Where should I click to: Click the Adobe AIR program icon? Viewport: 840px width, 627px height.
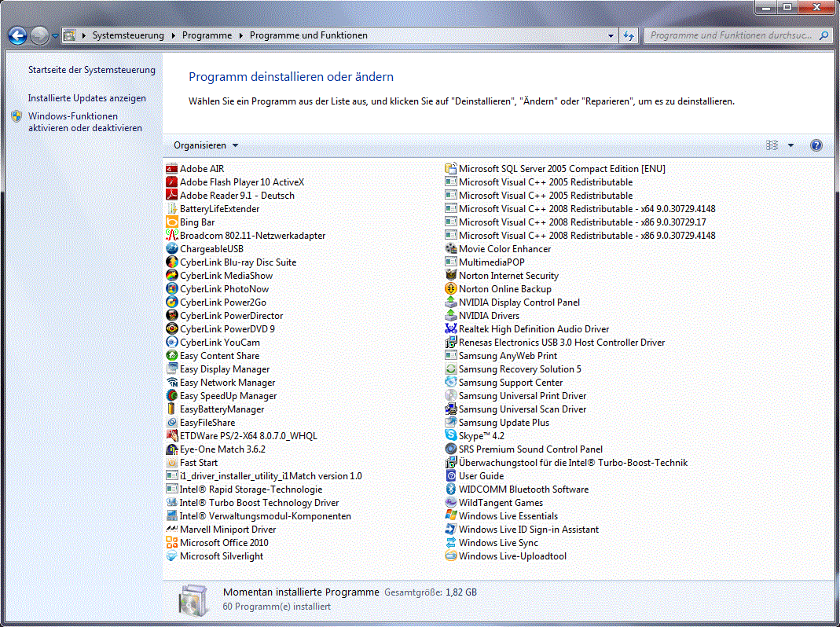172,169
